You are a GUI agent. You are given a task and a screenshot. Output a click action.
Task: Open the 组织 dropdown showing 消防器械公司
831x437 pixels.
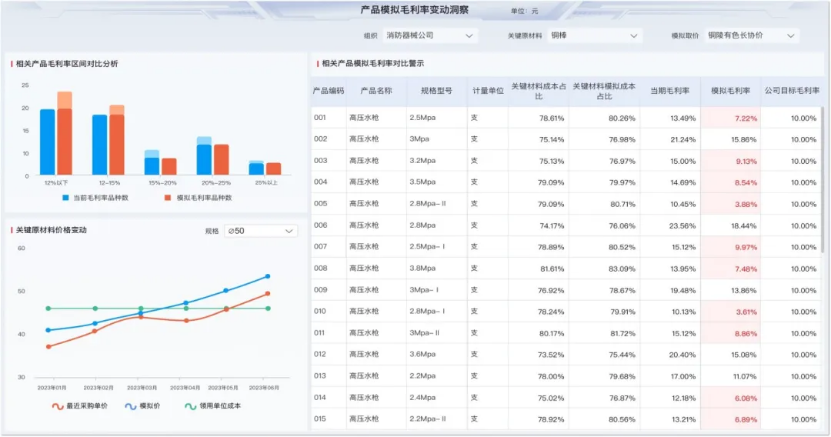pos(429,35)
